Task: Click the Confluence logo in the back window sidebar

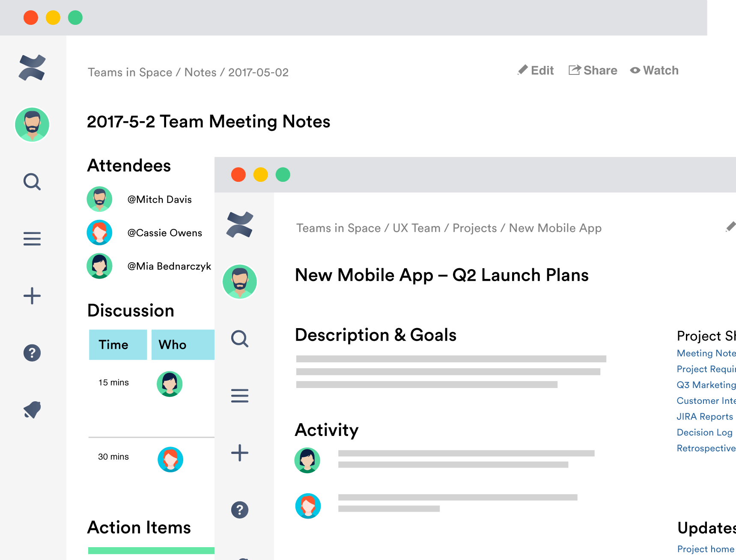Action: tap(32, 68)
